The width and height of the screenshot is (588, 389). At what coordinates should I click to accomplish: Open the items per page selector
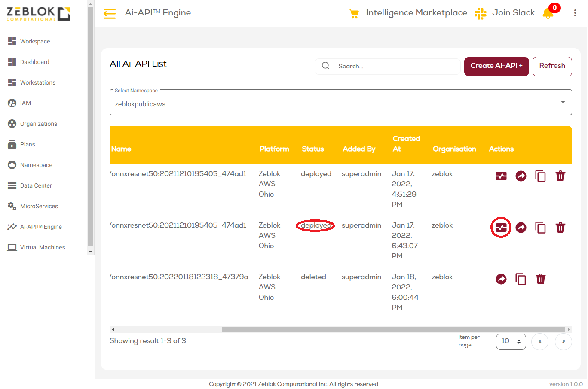511,341
